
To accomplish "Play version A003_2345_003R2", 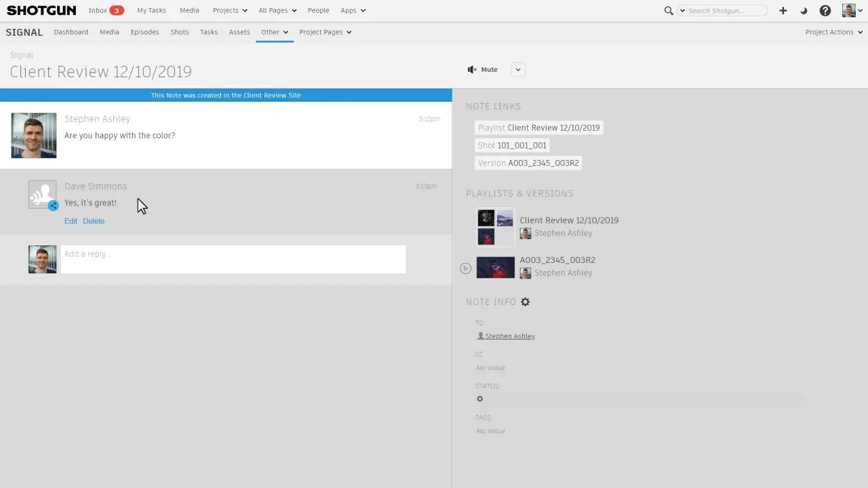I will (x=465, y=268).
